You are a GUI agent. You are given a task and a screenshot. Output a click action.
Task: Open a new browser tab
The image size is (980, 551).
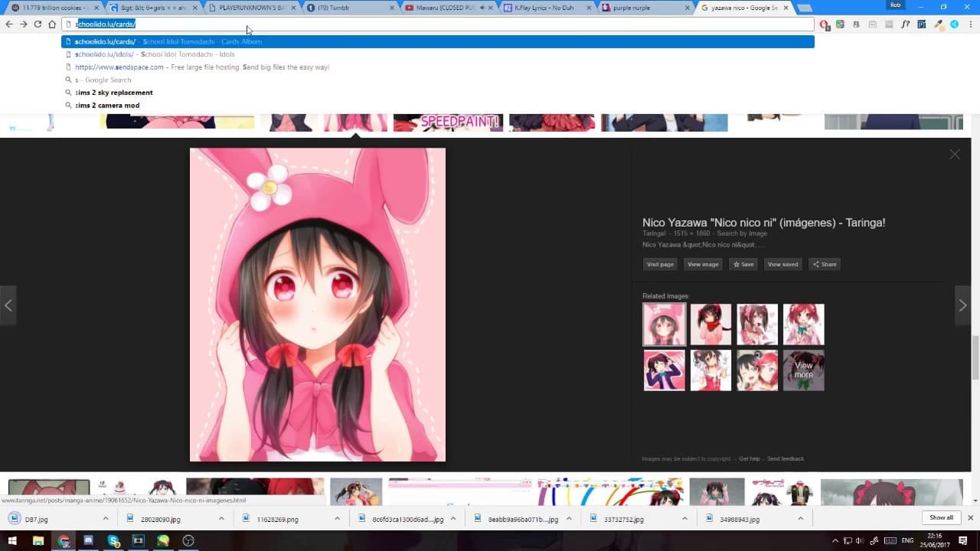(805, 8)
